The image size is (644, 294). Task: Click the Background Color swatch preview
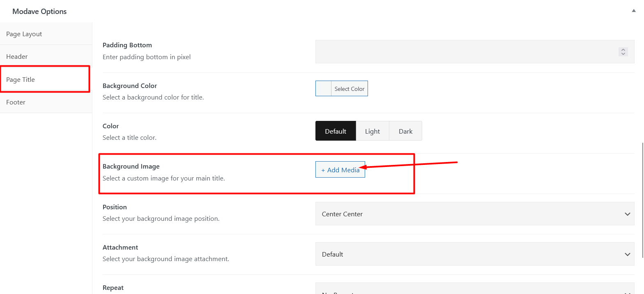tap(324, 89)
